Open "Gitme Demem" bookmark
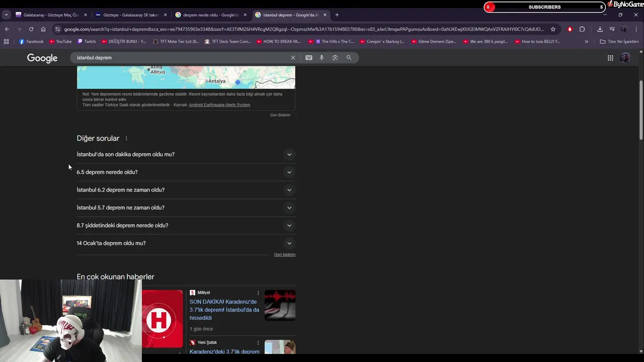The height and width of the screenshot is (362, 644). click(434, 42)
